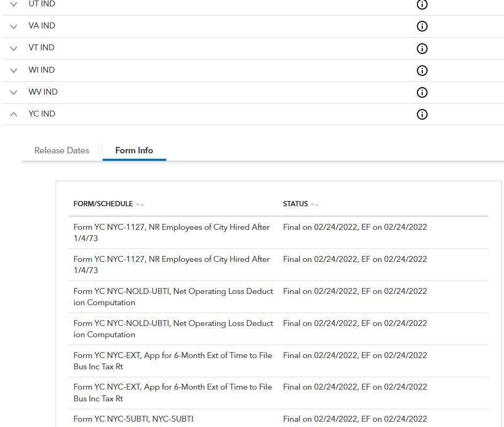Show info for WI IND row
The image size is (504, 427).
422,70
